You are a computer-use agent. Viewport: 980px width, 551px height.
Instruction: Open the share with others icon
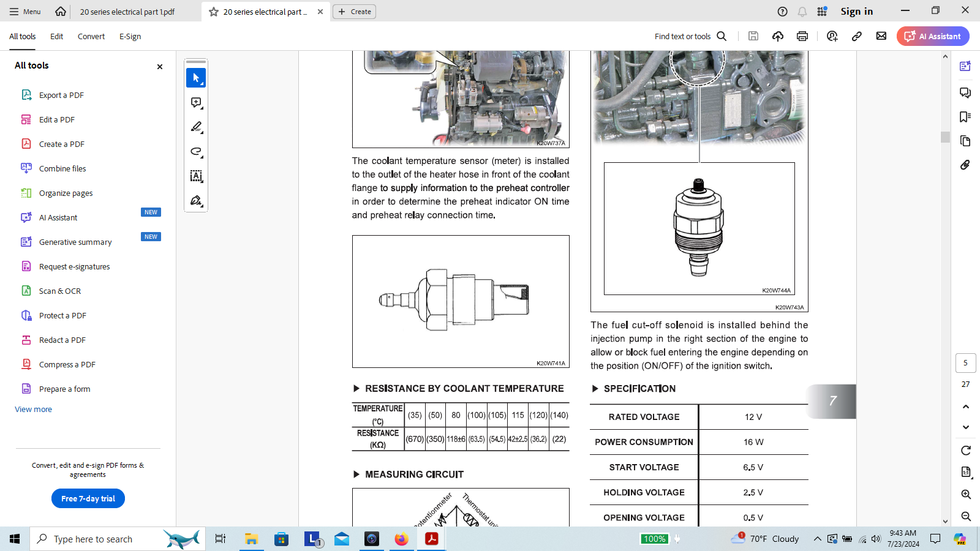point(832,36)
